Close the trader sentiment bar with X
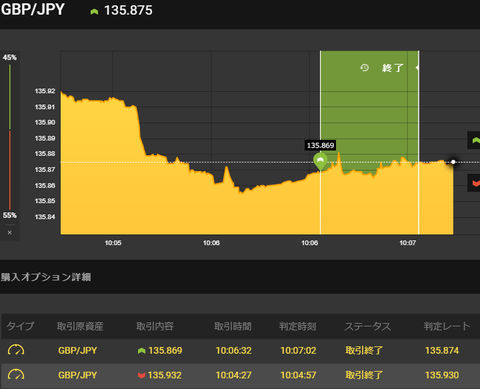This screenshot has width=480, height=389. 10,232
